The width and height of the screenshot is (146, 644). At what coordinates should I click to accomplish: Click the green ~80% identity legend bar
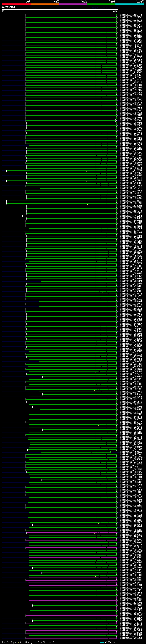pos(101,4)
